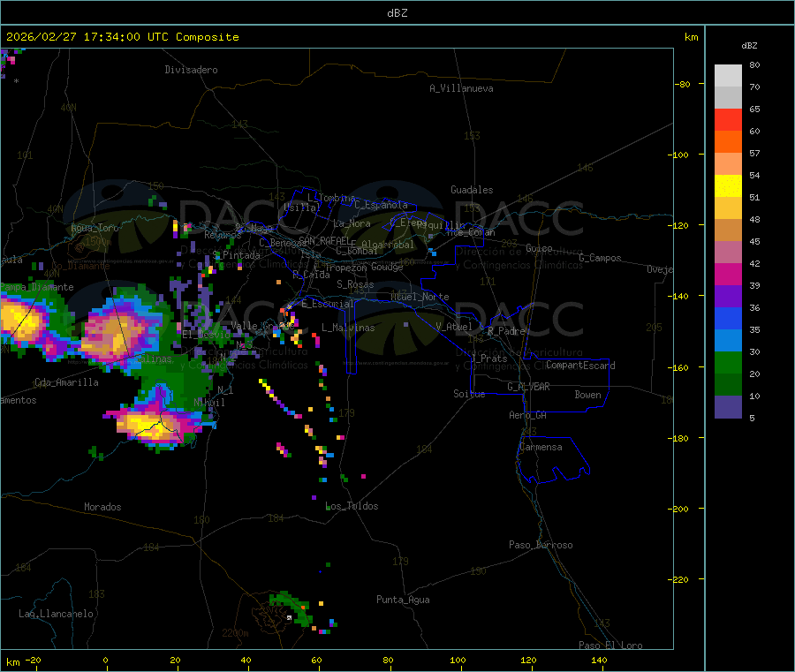Viewport: 795px width, 672px height.
Task: Click the 65-70 dBZ light gray swatch
Action: (728, 98)
